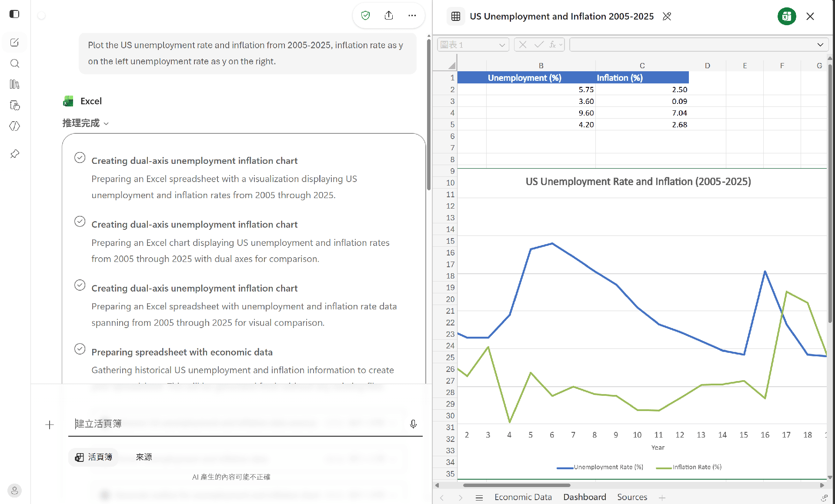Image resolution: width=835 pixels, height=504 pixels.
Task: Click the horizontal scrollbar of the spreadsheet
Action: (516, 485)
